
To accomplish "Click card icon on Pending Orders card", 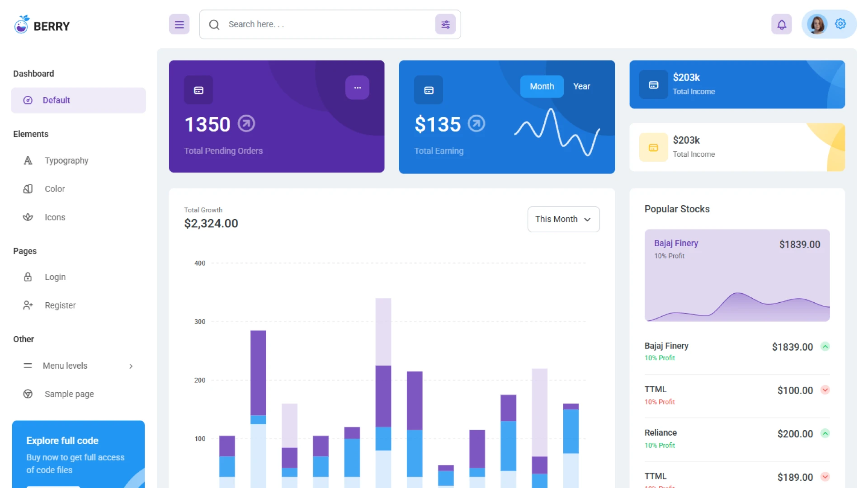I will (198, 90).
